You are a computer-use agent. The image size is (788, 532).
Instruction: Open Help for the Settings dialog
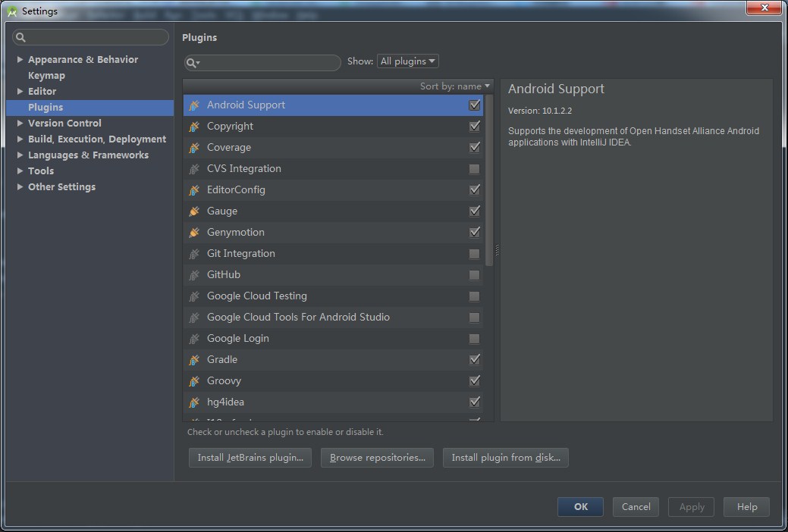pos(747,507)
